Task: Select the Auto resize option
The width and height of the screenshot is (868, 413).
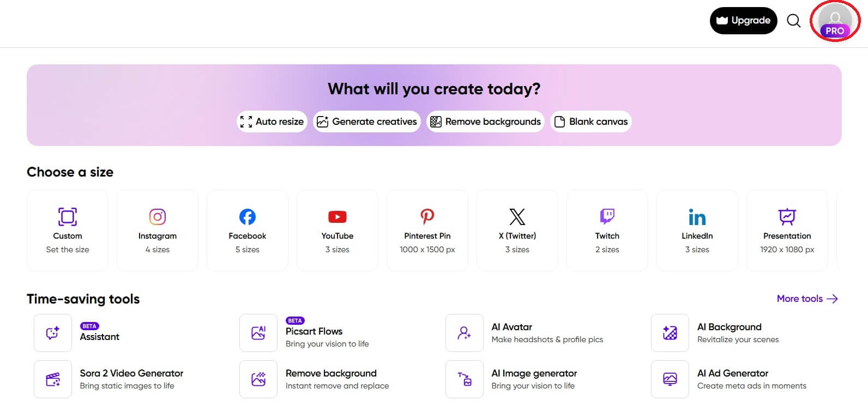Action: (272, 122)
